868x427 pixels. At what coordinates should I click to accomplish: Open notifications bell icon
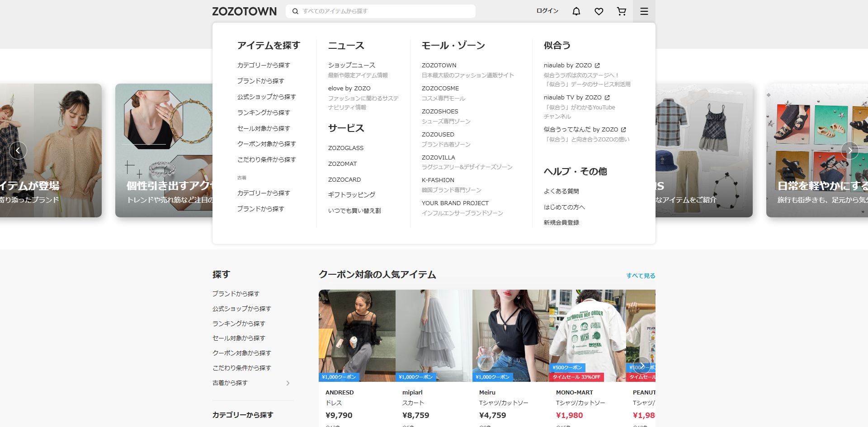(576, 11)
